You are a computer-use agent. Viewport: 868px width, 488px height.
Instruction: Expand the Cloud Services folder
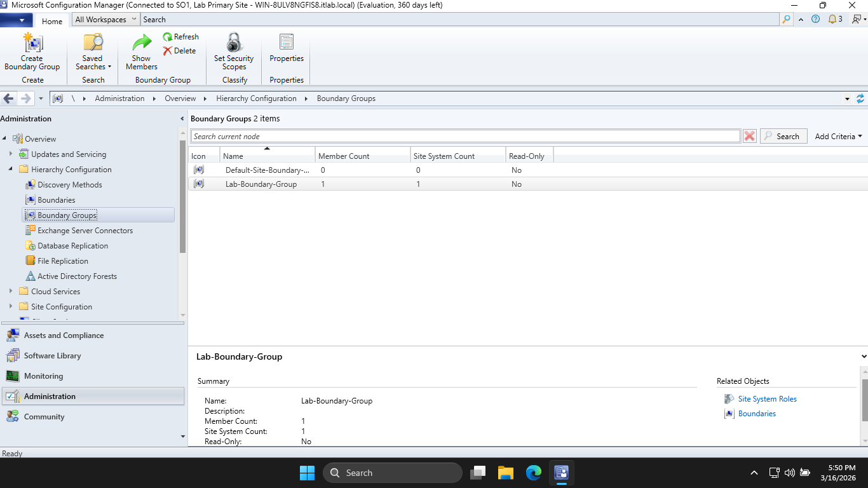[x=11, y=292]
